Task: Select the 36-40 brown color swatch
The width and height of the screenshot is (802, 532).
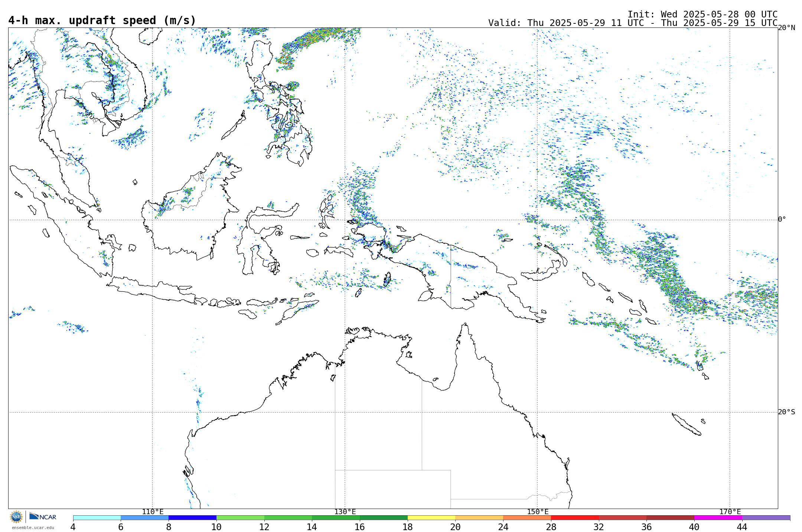Action: (x=670, y=518)
